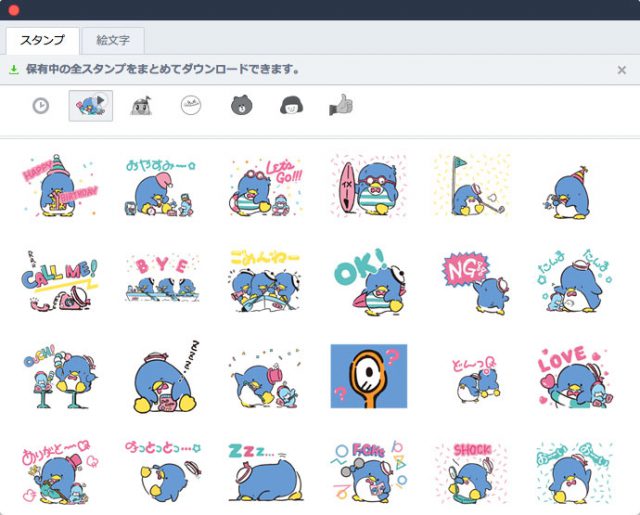Choose the penguin with shapes and scribbles sticker
This screenshot has width=640, height=515.
369,472
